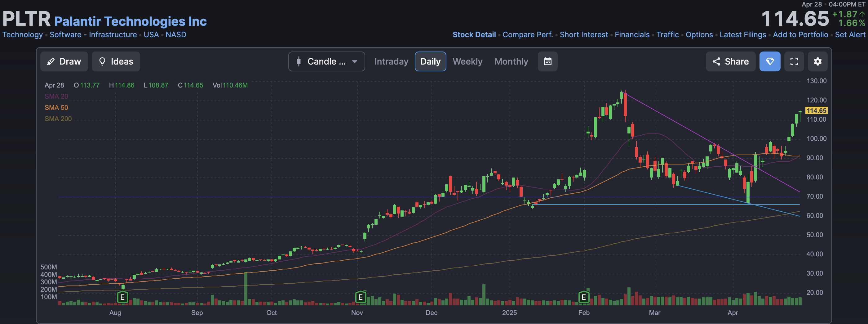The height and width of the screenshot is (324, 868).
Task: Open the Financials link
Action: (632, 35)
